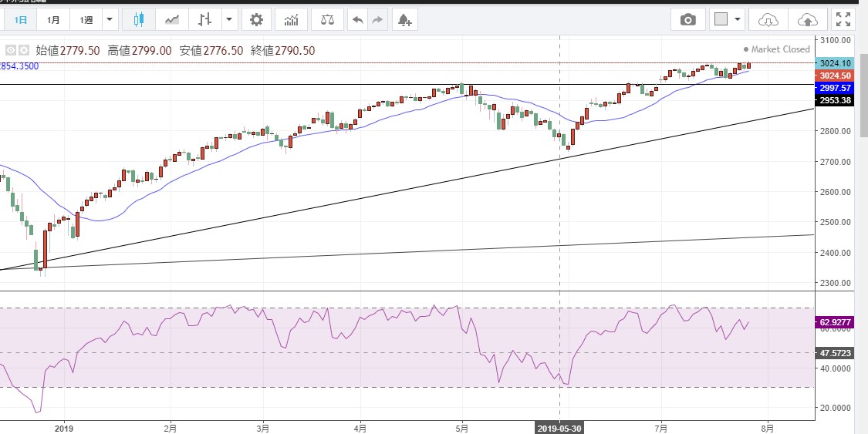Take a chart snapshot with camera icon
This screenshot has height=434, width=868.
click(x=688, y=20)
